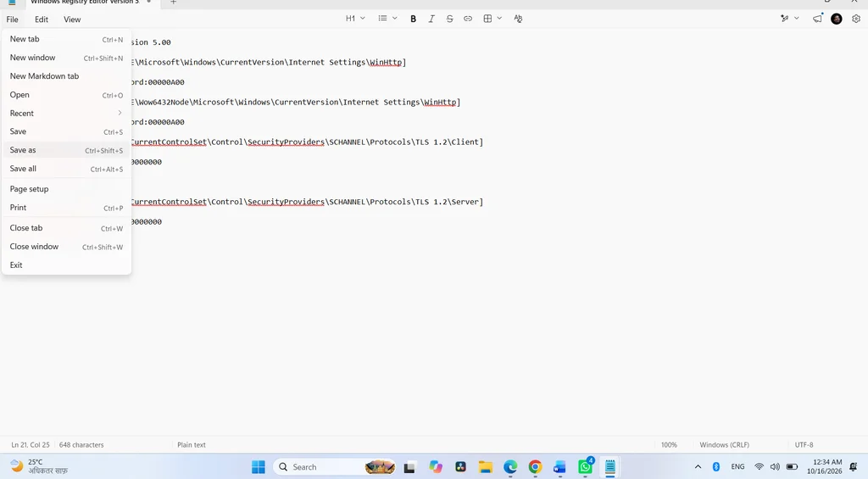The height and width of the screenshot is (479, 868).
Task: Open the battery status tray icon
Action: coord(793,467)
